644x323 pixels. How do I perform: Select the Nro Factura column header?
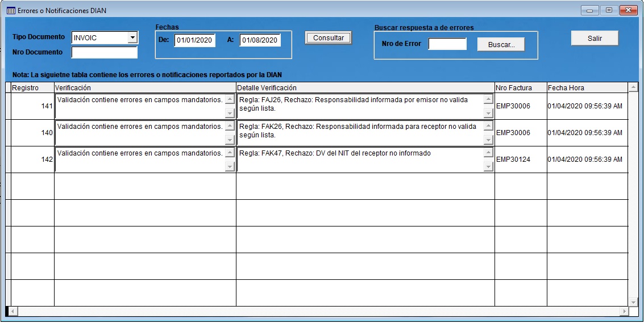point(521,88)
